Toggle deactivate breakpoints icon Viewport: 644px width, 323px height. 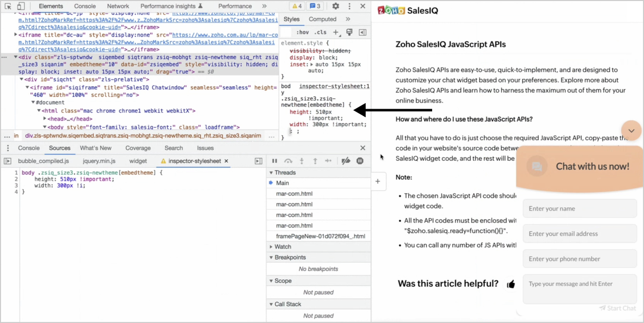point(346,161)
